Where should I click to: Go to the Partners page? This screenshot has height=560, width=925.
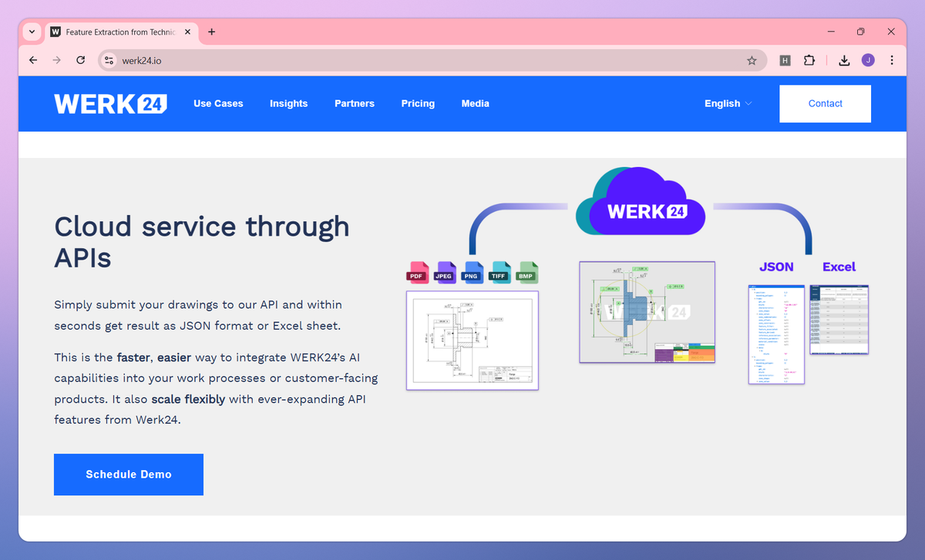[355, 103]
